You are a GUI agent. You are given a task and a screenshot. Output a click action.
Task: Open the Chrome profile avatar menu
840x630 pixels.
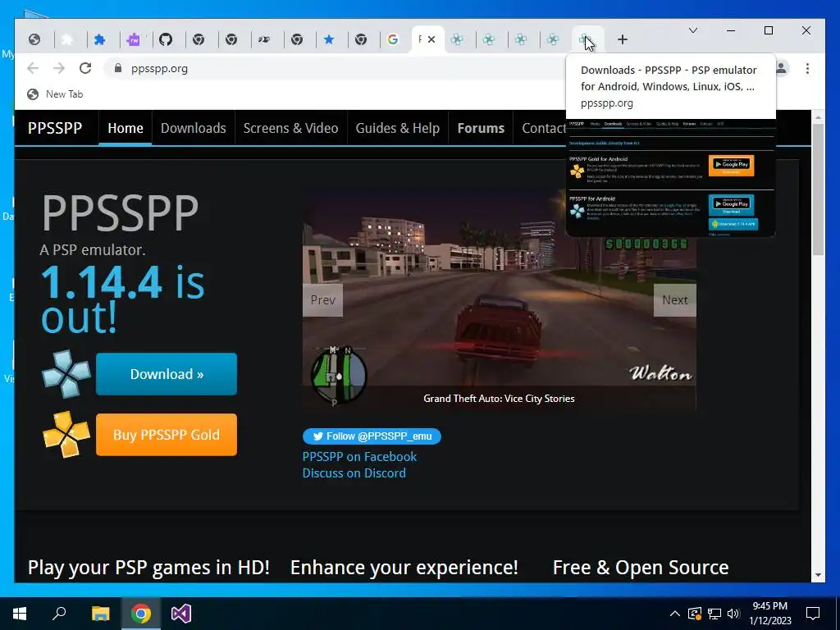pyautogui.click(x=781, y=68)
